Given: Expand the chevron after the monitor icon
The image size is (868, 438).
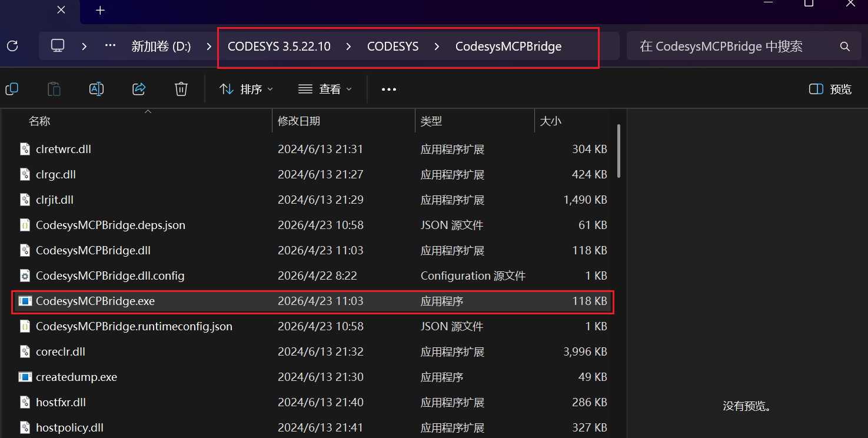Looking at the screenshot, I should 85,46.
